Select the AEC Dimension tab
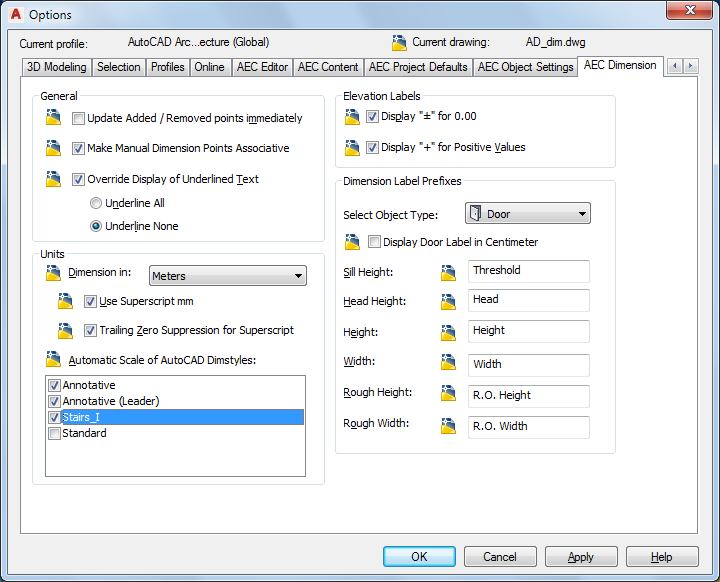 click(x=620, y=66)
